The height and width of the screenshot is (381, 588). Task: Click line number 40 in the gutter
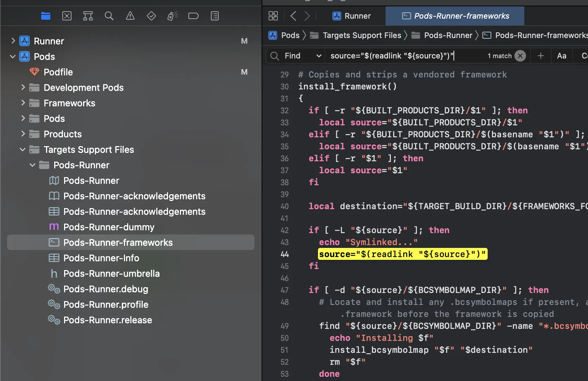point(284,206)
